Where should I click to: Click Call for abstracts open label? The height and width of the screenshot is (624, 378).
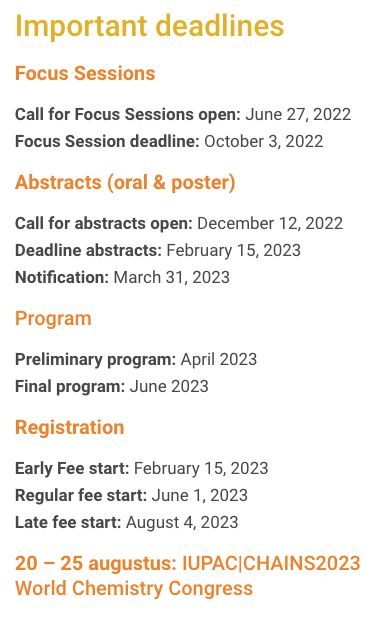pos(103,223)
